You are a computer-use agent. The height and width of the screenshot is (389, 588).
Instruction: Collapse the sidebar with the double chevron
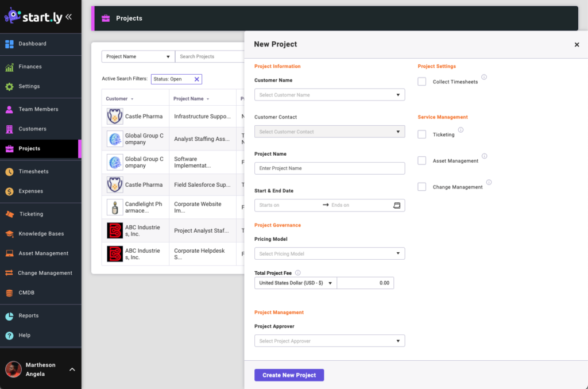[70, 16]
